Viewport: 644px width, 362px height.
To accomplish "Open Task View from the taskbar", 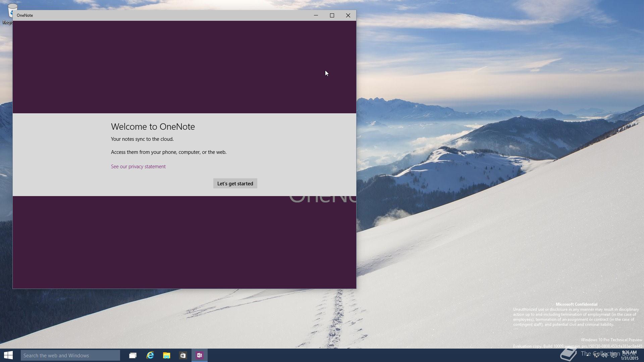I will (x=133, y=355).
